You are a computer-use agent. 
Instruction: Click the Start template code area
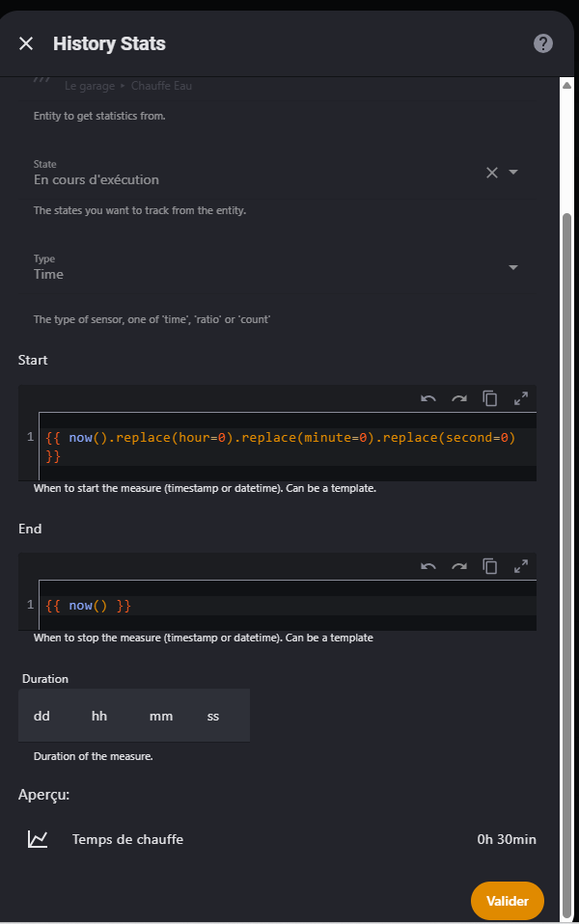pos(280,447)
